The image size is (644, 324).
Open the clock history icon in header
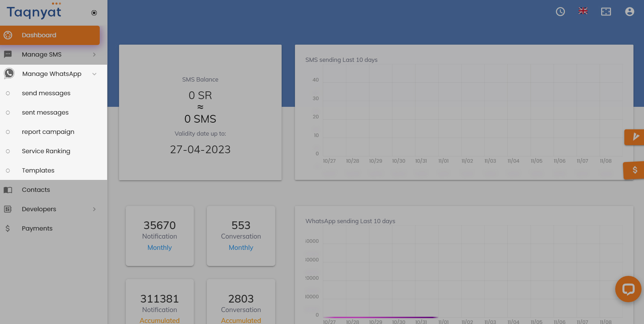click(560, 12)
